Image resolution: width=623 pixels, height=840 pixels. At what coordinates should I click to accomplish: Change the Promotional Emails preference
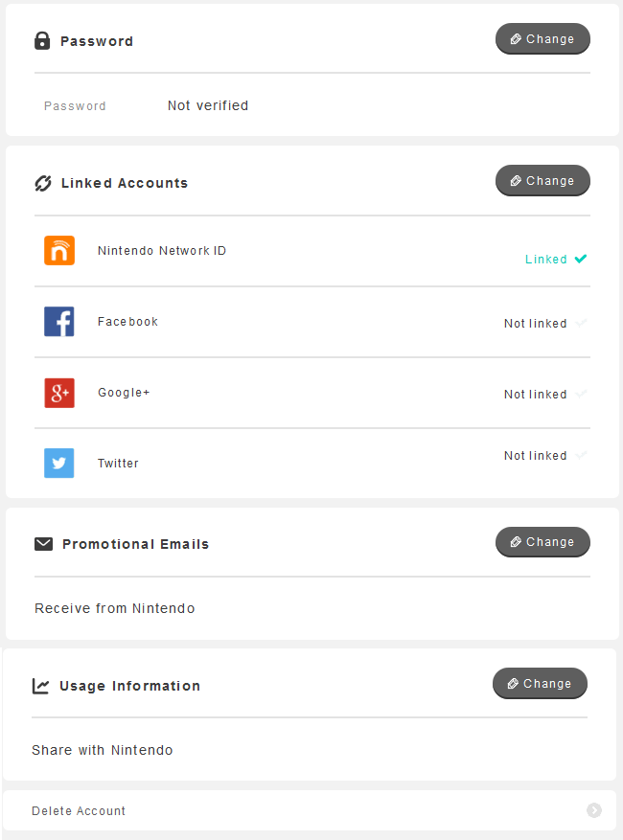[542, 541]
